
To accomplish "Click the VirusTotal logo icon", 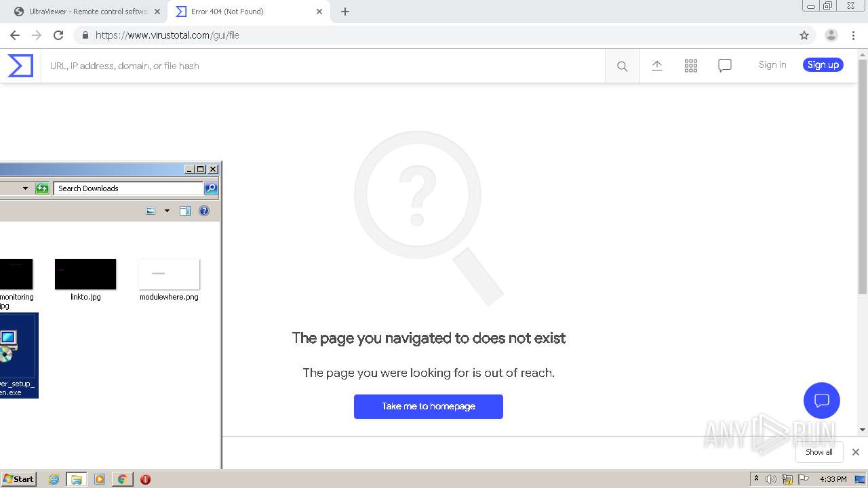I will [x=20, y=66].
